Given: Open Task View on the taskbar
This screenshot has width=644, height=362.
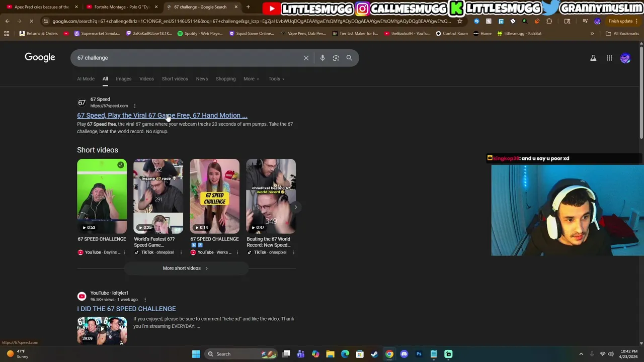Looking at the screenshot, I should coord(286,354).
